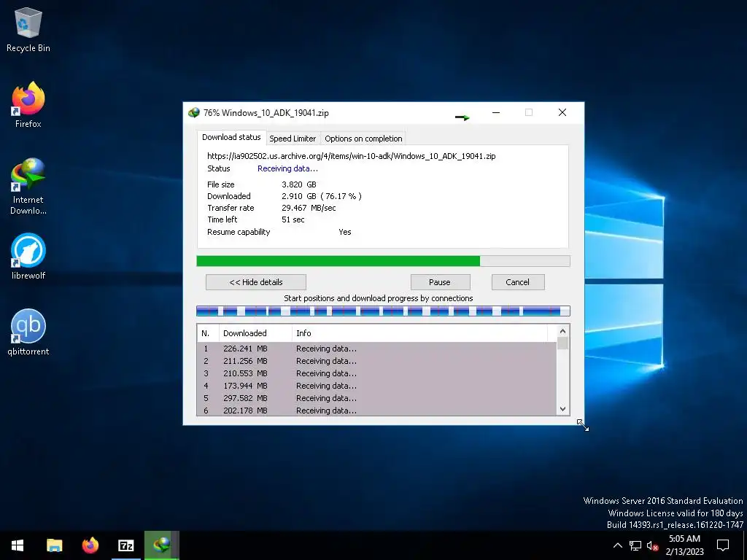Select connection row with 297.582 MB
Image resolution: width=747 pixels, height=560 pixels.
pos(377,398)
